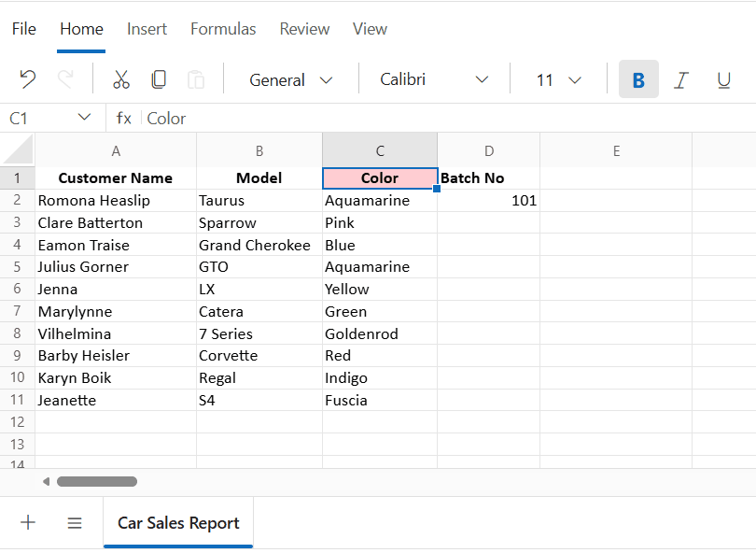The height and width of the screenshot is (553, 756).
Task: Switch to the Car Sales Report sheet
Action: [177, 522]
